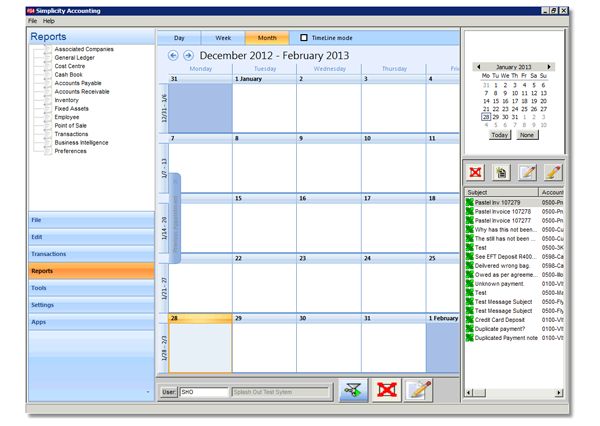Click next month arrow in mini calendar

549,67
